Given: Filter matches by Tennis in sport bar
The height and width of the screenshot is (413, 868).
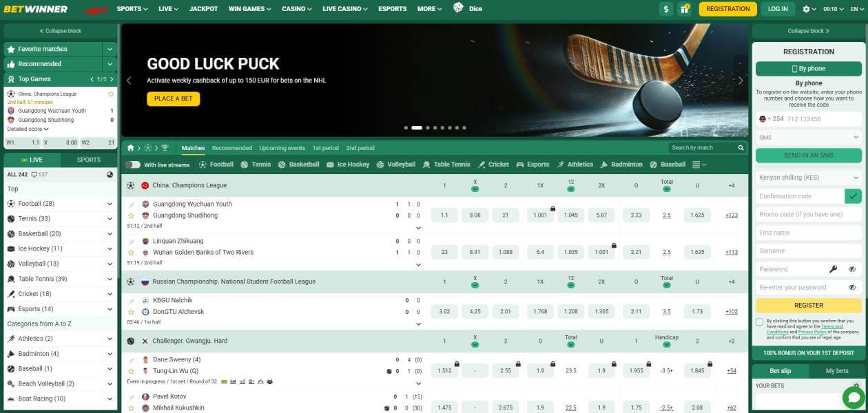Looking at the screenshot, I should [x=256, y=165].
